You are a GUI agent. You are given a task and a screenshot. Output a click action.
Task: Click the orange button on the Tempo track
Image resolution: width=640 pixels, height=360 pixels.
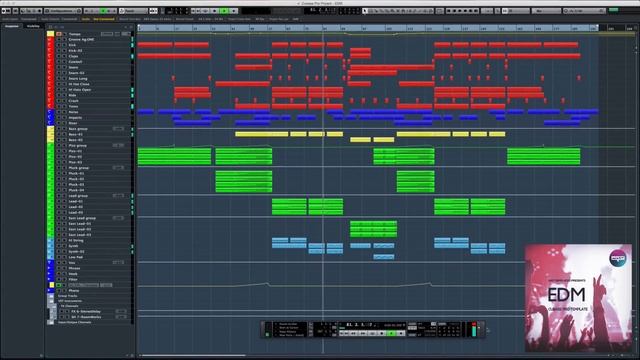pos(59,34)
